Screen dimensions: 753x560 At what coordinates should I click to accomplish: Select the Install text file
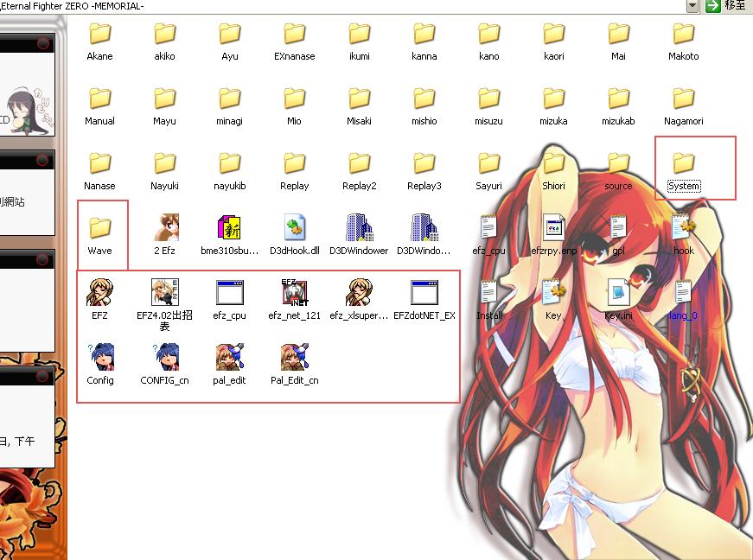(x=488, y=292)
